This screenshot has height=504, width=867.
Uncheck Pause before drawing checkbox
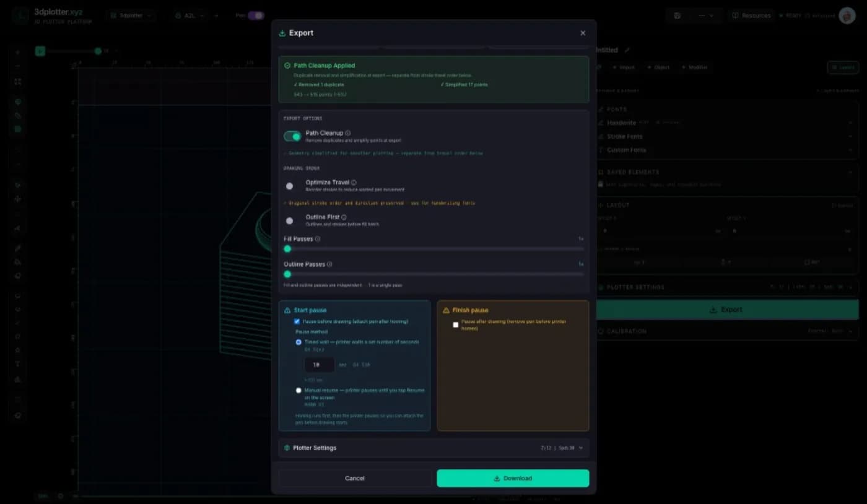[x=297, y=321]
